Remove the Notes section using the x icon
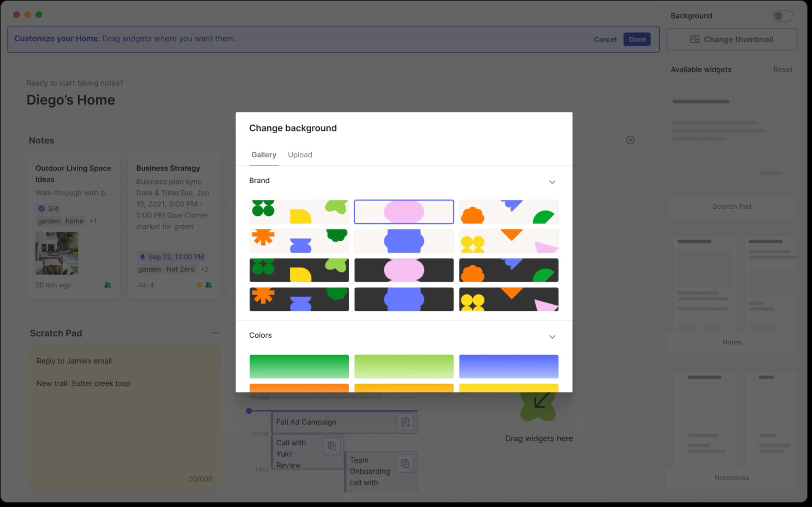 (x=631, y=140)
